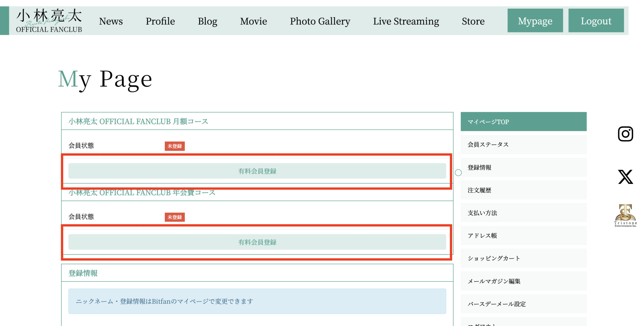Open 会員ステータス in the sidebar

coord(523,144)
